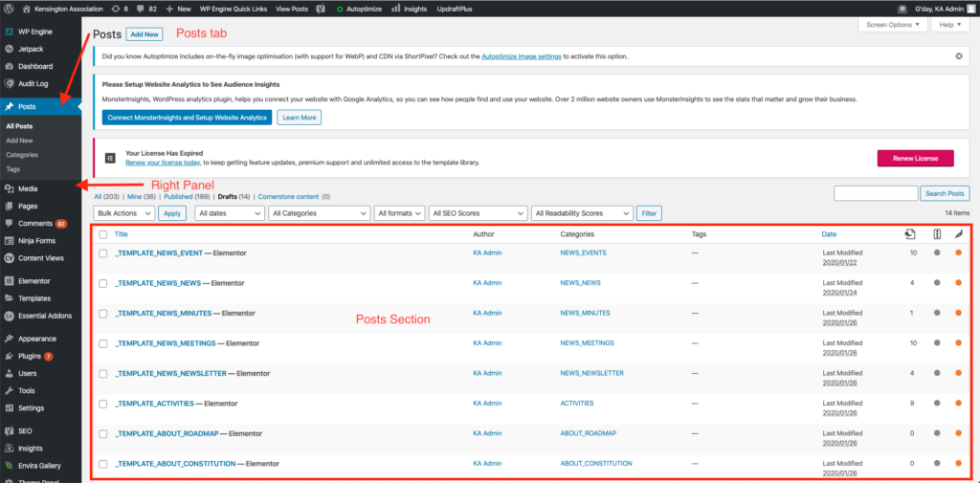Image resolution: width=980 pixels, height=483 pixels.
Task: Expand the Help panel
Action: pyautogui.click(x=950, y=25)
